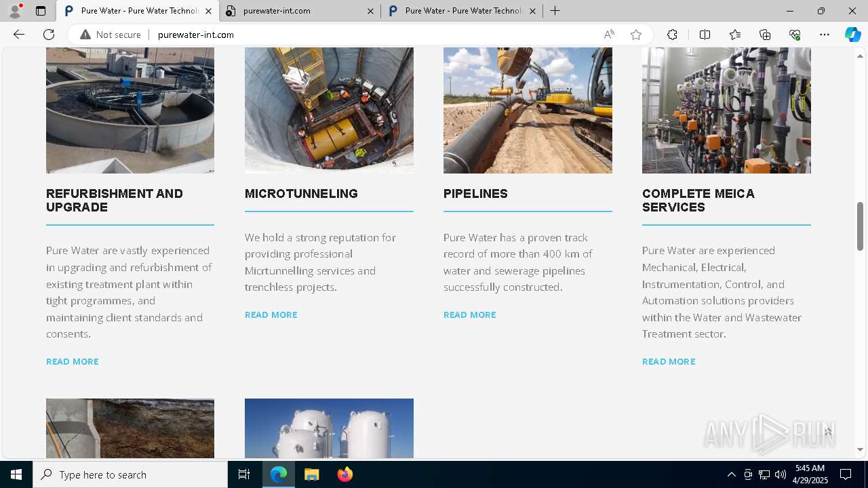Open the taskbar clock and date
This screenshot has width=868, height=488.
(810, 474)
